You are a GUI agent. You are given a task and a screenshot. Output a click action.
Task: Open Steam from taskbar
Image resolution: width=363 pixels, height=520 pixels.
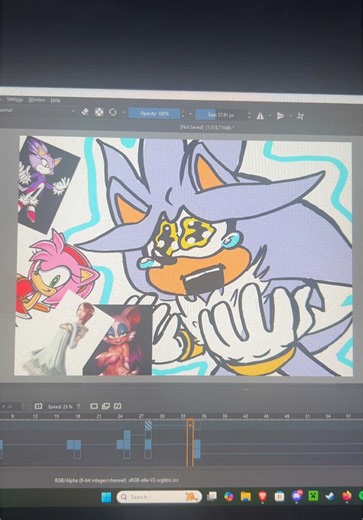click(x=330, y=496)
